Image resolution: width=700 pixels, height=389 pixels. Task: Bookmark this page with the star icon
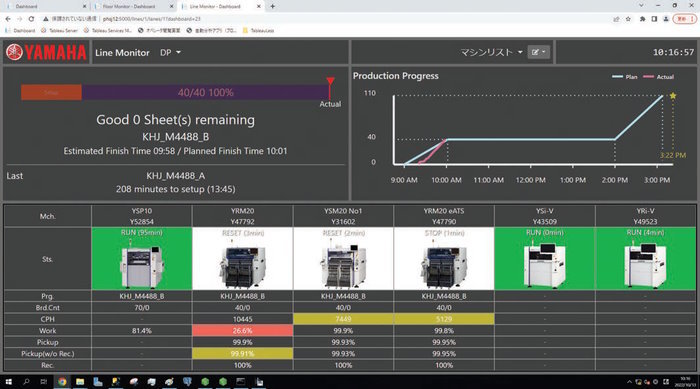click(628, 19)
